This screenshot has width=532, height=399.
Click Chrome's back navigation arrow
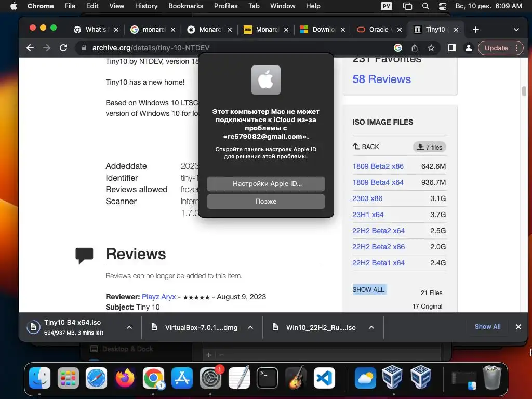pyautogui.click(x=30, y=48)
